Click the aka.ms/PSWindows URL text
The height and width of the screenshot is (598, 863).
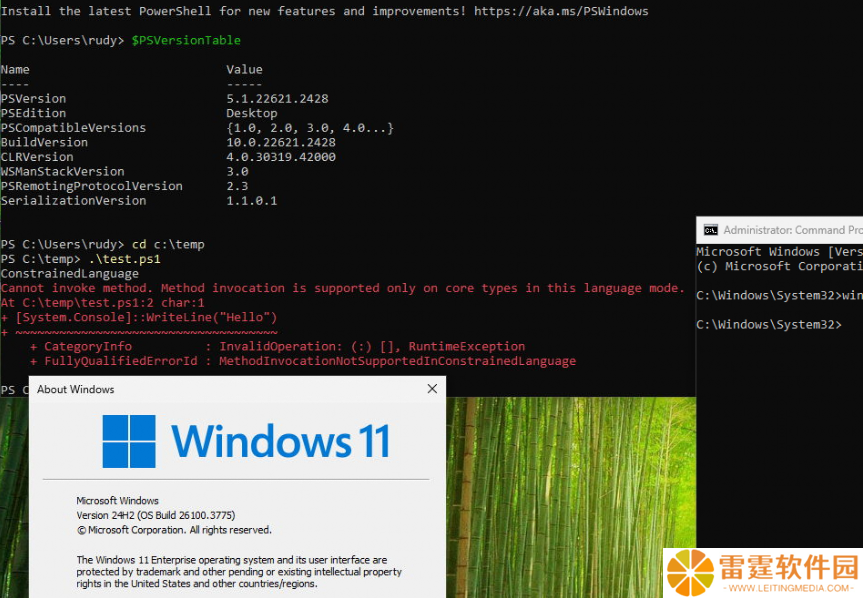click(x=561, y=11)
